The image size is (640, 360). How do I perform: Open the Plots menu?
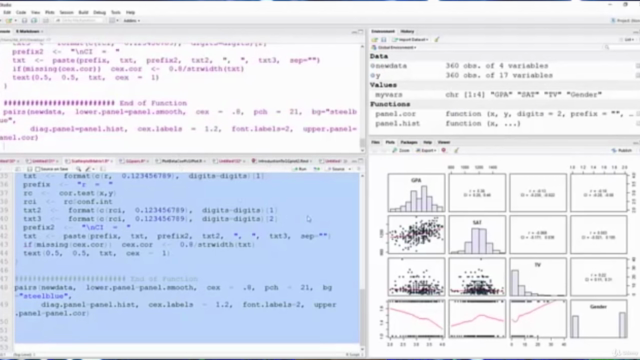point(49,13)
